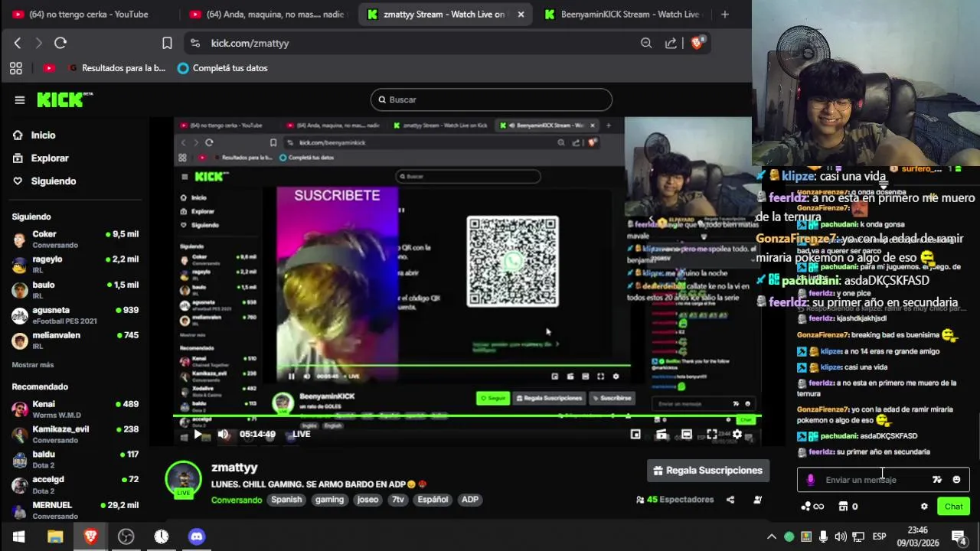The height and width of the screenshot is (551, 980).
Task: Open recommended channel Kamikaze_evil
Action: tap(75, 434)
